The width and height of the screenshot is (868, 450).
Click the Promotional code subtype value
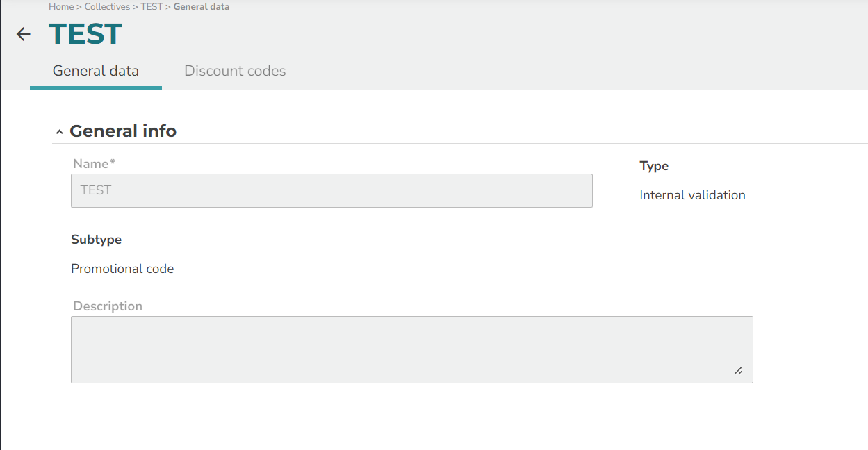tap(122, 269)
